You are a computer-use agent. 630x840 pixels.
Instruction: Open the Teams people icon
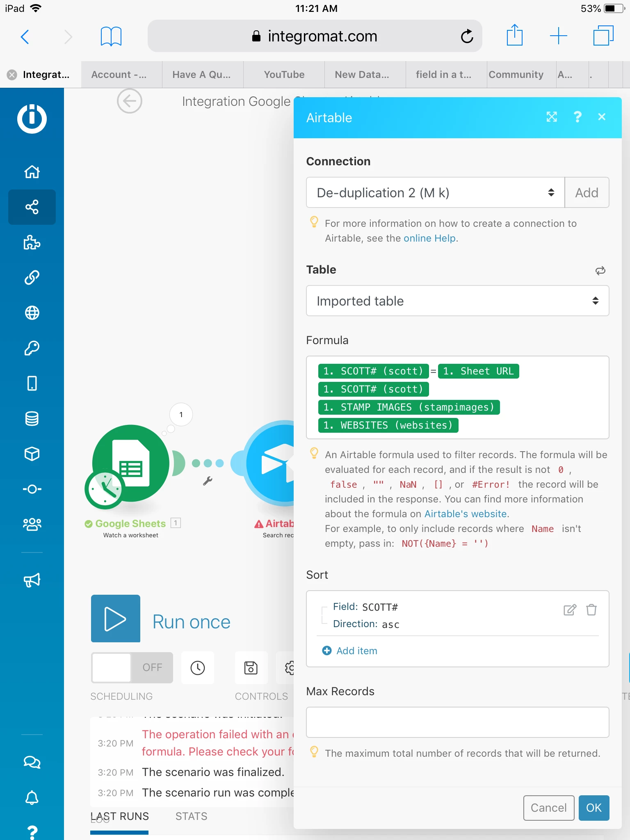[x=32, y=525]
